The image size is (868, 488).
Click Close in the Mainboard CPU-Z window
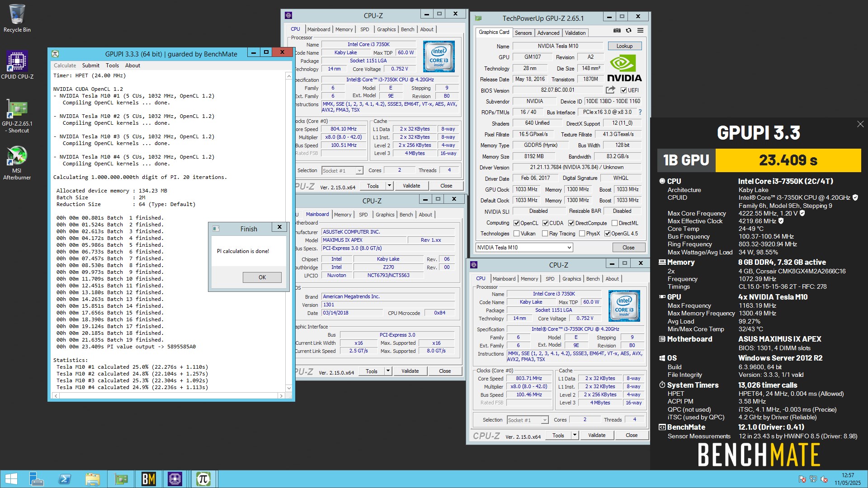445,371
